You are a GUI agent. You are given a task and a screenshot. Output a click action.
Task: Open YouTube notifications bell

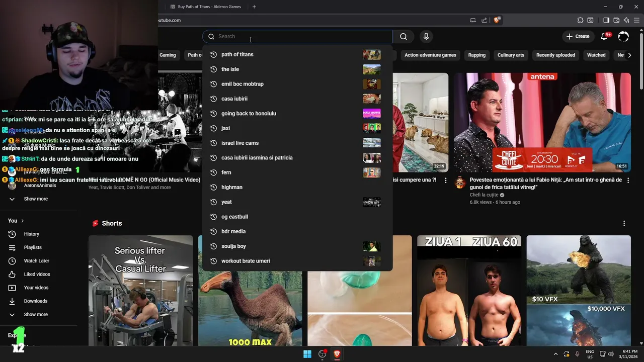coord(605,36)
